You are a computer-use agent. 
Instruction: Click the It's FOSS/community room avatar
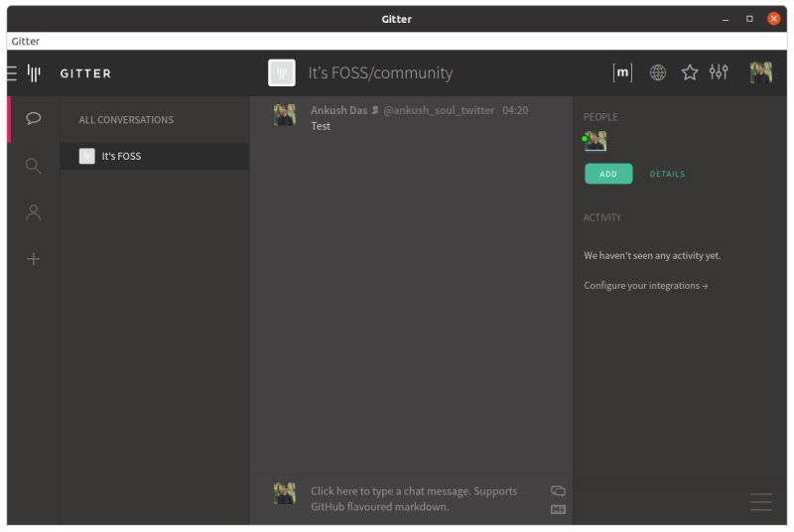pyautogui.click(x=282, y=72)
